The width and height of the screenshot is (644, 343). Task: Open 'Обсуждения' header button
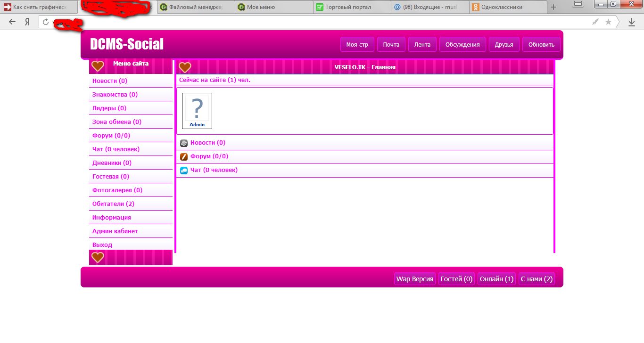tap(462, 44)
